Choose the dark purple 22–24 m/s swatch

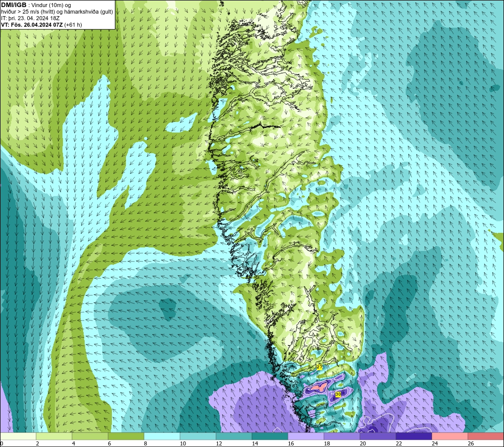pyautogui.click(x=414, y=436)
